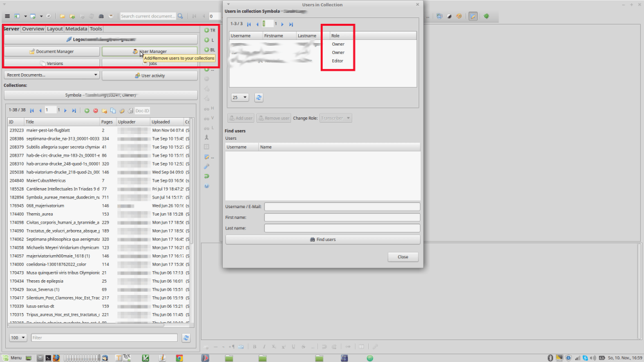The width and height of the screenshot is (644, 362).
Task: Switch to the Layout tab
Action: (55, 29)
